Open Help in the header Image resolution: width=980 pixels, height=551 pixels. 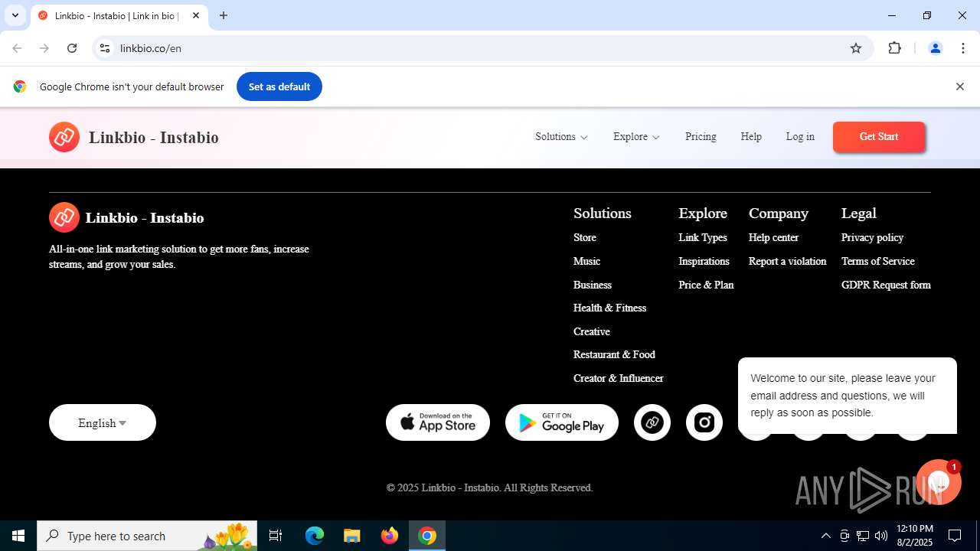pyautogui.click(x=751, y=137)
